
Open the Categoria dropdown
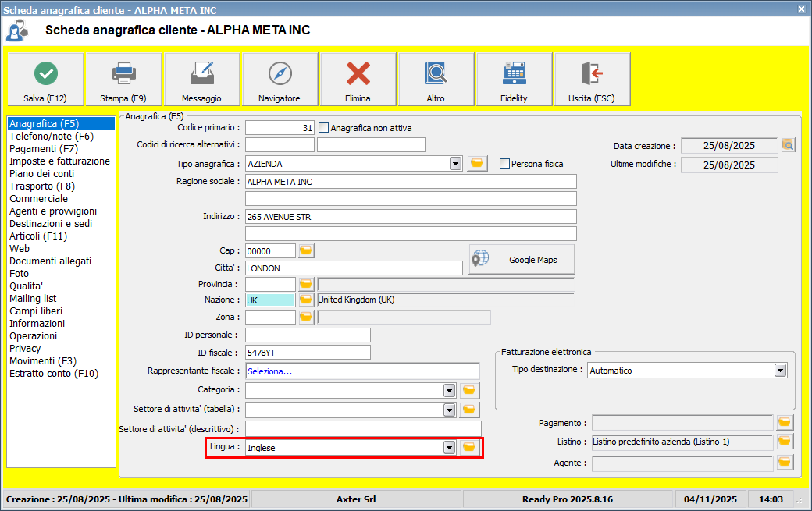click(x=449, y=390)
